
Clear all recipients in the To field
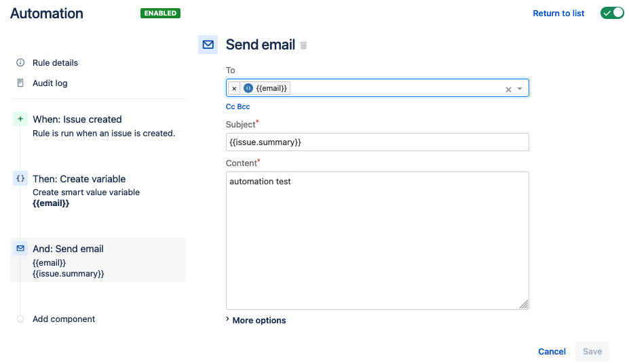coord(508,89)
